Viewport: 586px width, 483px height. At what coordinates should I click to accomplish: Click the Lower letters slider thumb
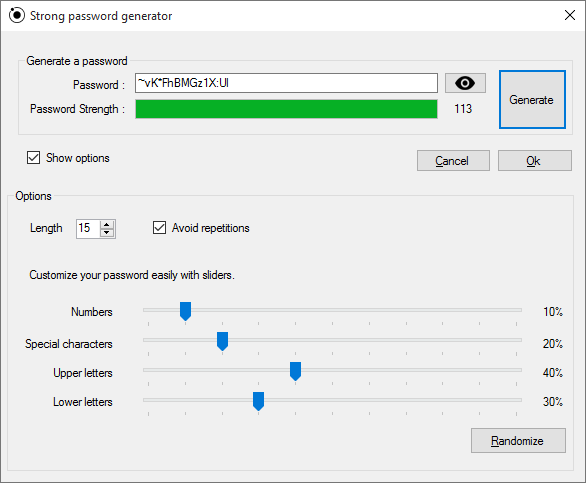click(258, 401)
